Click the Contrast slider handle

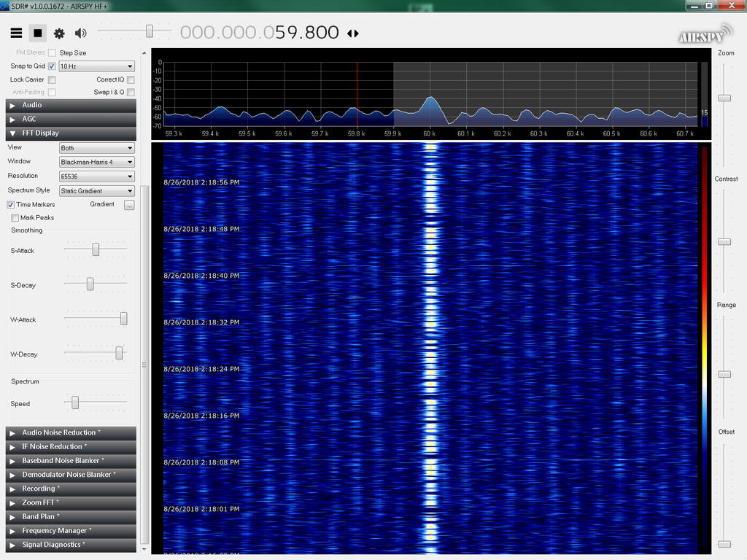tap(724, 242)
